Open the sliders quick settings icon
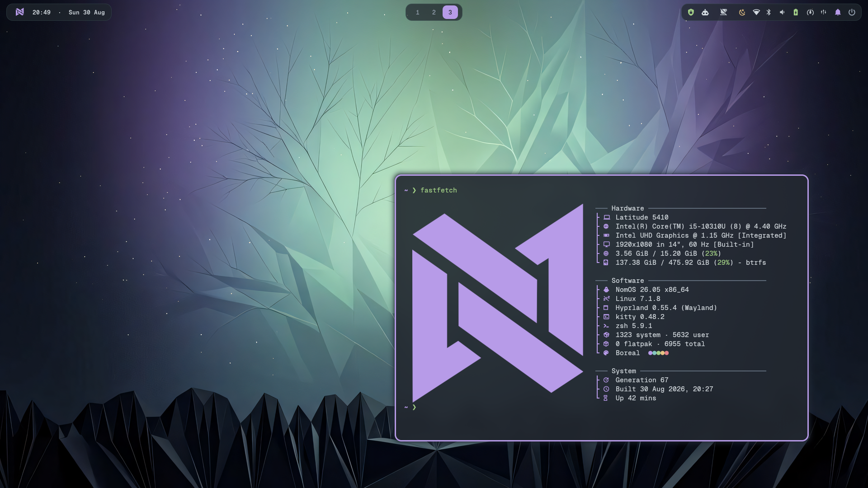 [x=824, y=12]
